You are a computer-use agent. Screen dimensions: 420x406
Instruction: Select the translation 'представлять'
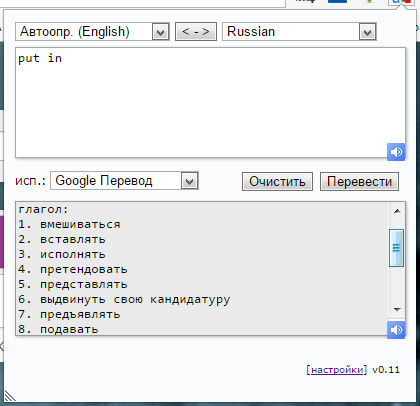84,284
